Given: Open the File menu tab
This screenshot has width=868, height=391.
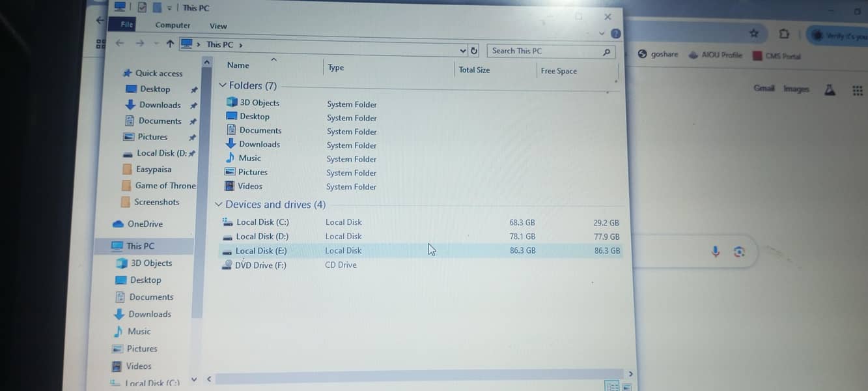Looking at the screenshot, I should point(126,25).
